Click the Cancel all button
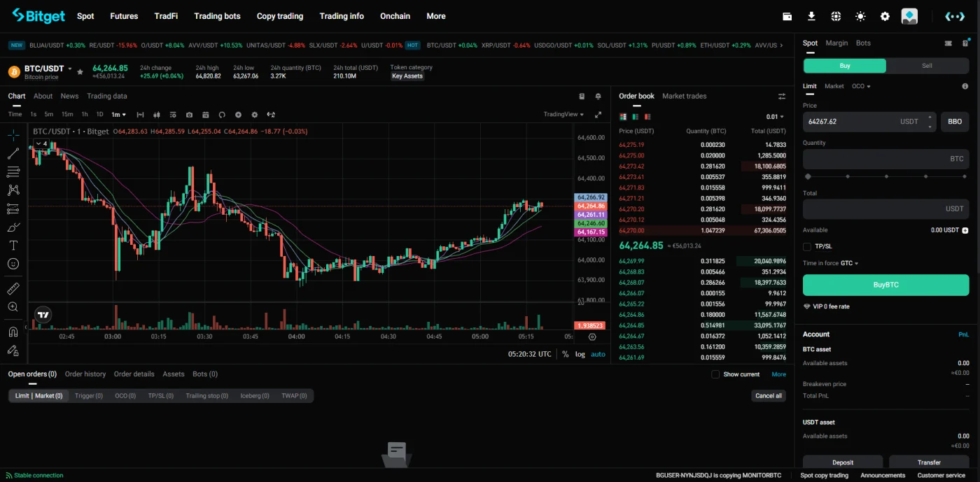The height and width of the screenshot is (482, 980). (769, 396)
